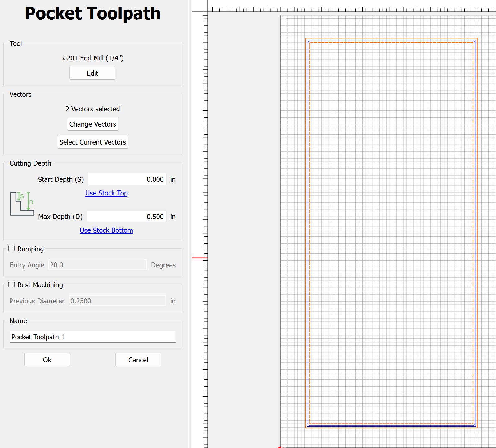Click the Select Current Vectors button
Image resolution: width=496 pixels, height=448 pixels.
pos(92,142)
